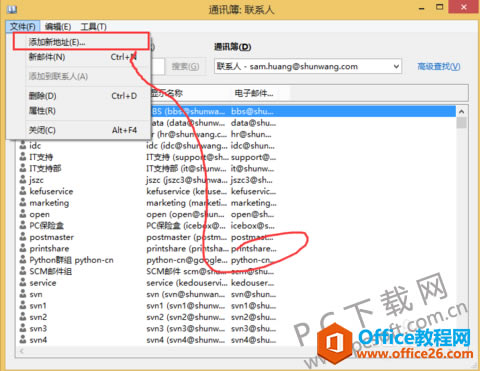Select contact name IT支持部
Screen dimensions: 480x371
click(x=45, y=168)
